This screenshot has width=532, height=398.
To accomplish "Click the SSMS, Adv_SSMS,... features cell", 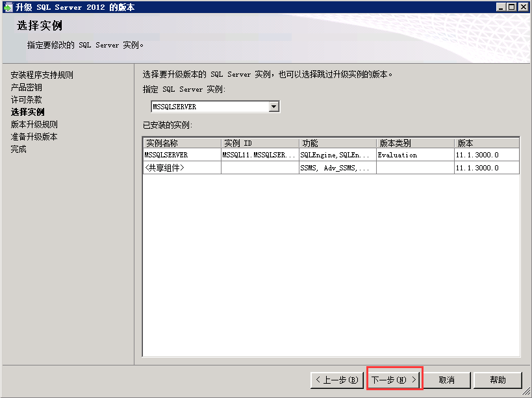I will click(338, 168).
